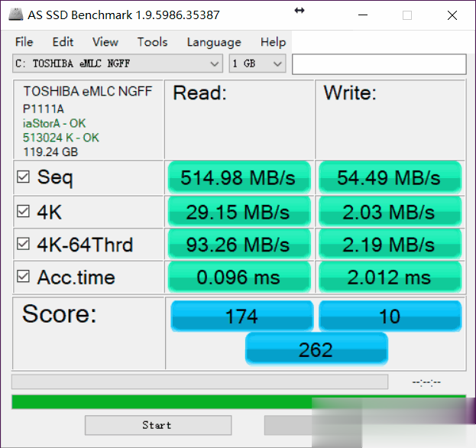This screenshot has width=476, height=448.
Task: Click the empty text field beside size dropdown
Action: tap(378, 64)
